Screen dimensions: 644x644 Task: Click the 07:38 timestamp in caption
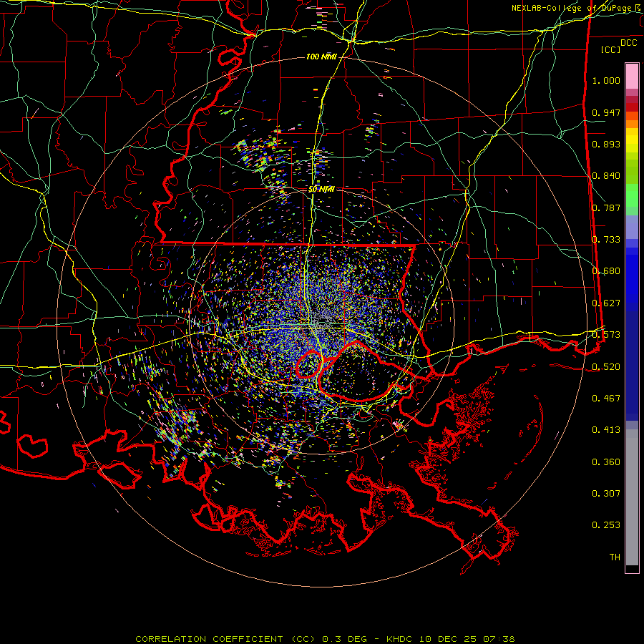(499, 639)
